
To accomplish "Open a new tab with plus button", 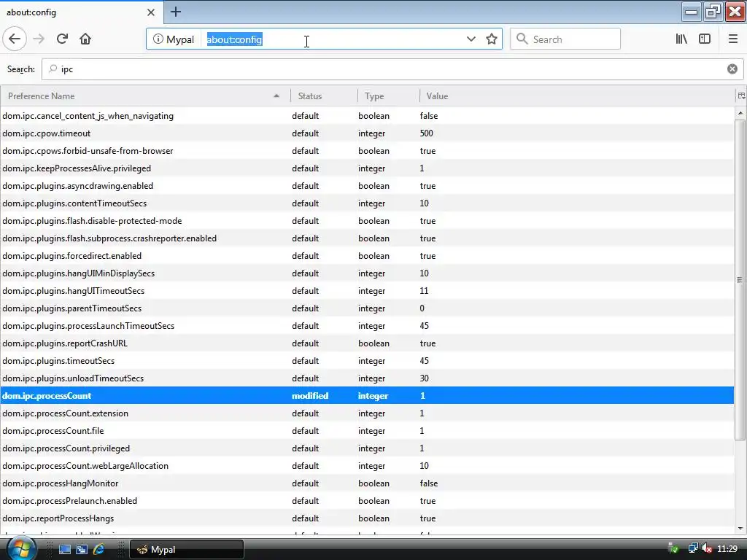I will tap(176, 12).
